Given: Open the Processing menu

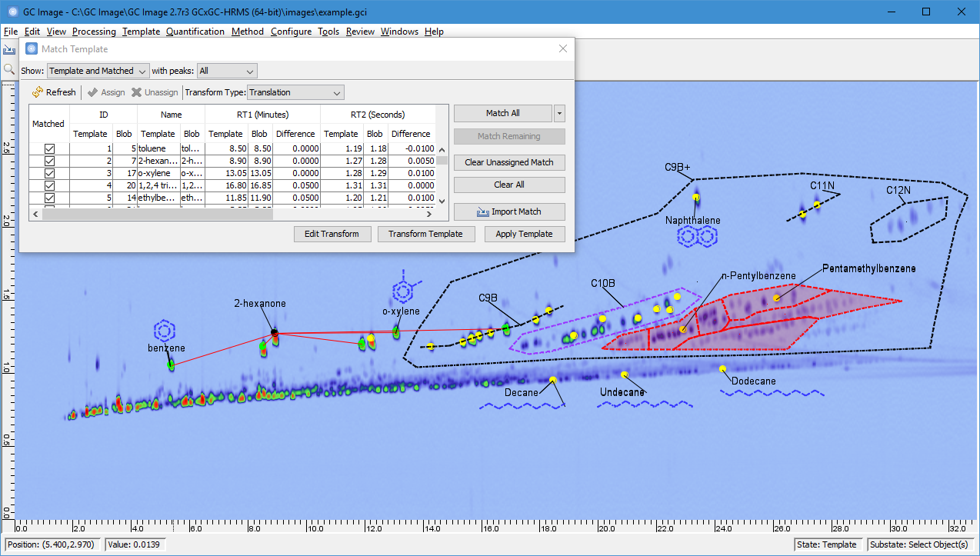Looking at the screenshot, I should pos(94,32).
